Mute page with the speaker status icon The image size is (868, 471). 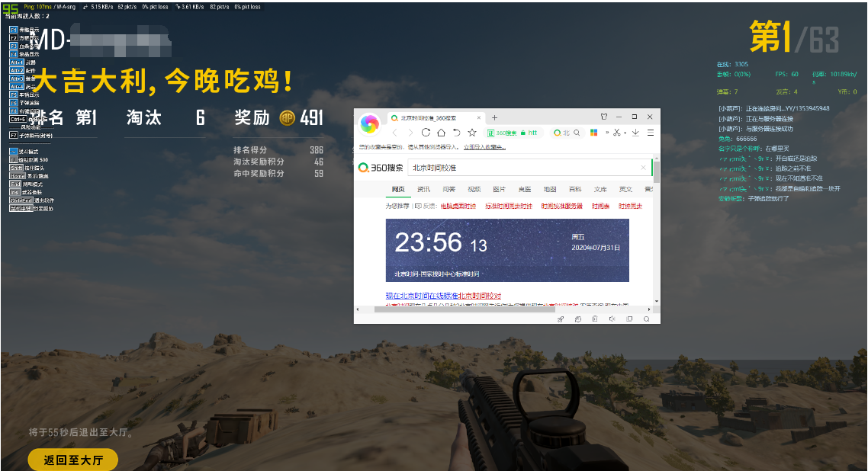pyautogui.click(x=612, y=319)
